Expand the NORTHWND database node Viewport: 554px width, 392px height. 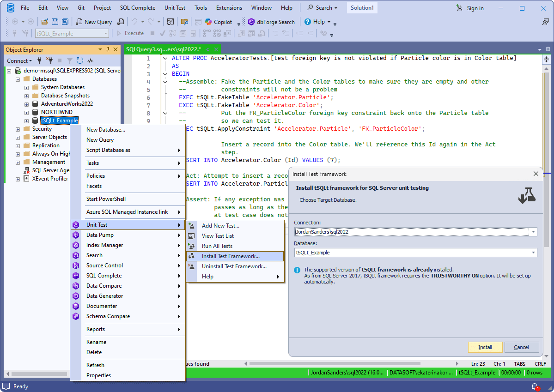[x=26, y=113]
